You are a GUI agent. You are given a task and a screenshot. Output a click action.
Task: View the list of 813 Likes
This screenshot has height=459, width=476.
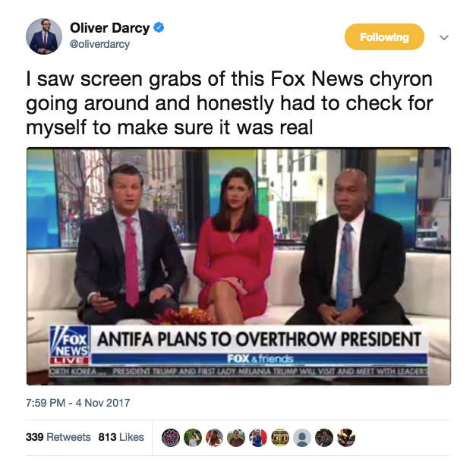pos(121,437)
